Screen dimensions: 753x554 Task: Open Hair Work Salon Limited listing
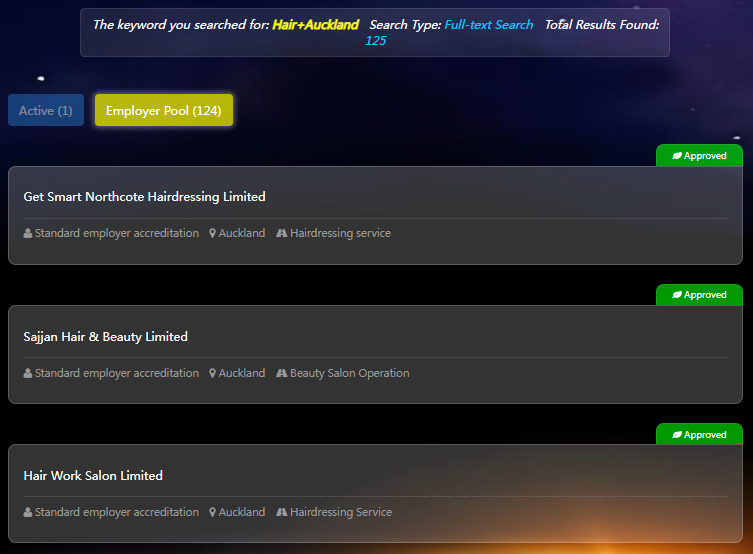click(93, 476)
